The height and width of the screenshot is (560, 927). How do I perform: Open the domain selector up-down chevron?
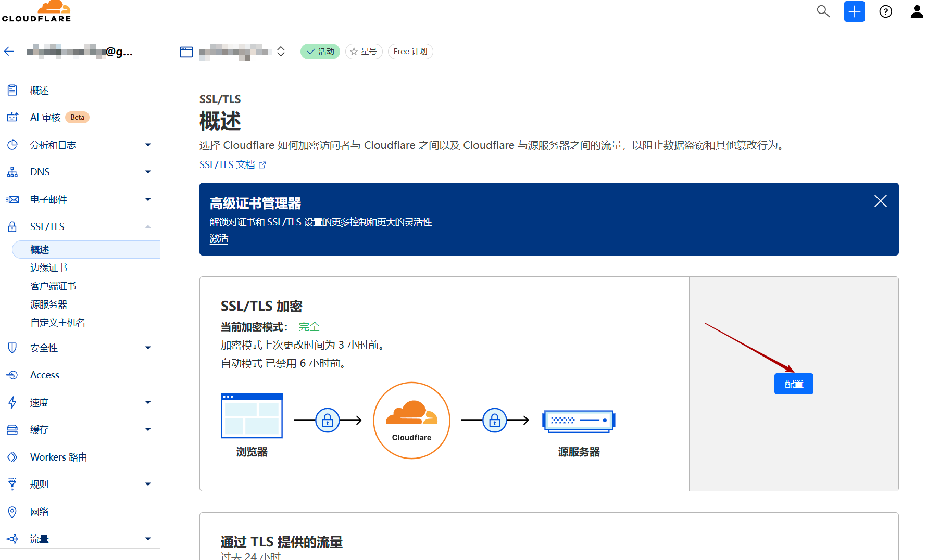tap(281, 52)
